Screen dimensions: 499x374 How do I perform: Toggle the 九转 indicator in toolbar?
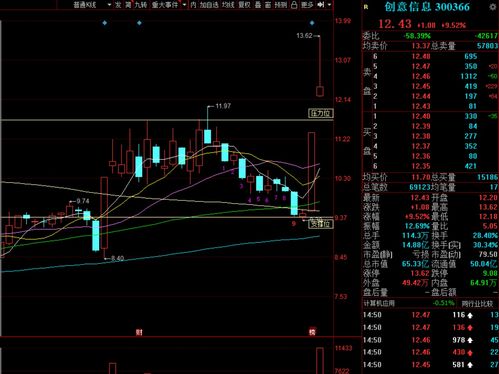(140, 5)
